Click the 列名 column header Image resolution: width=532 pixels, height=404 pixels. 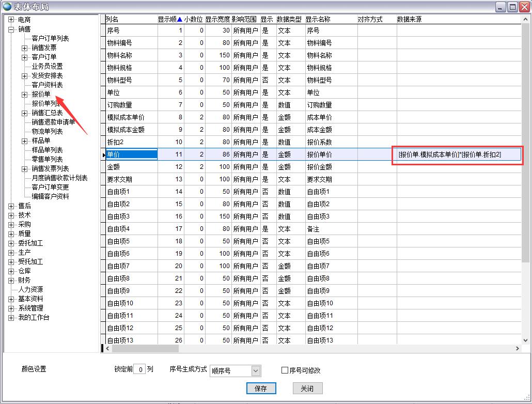coord(112,19)
